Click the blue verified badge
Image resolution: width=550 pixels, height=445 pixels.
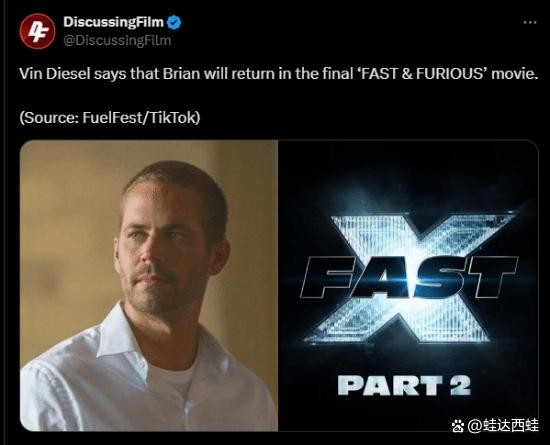(x=174, y=22)
